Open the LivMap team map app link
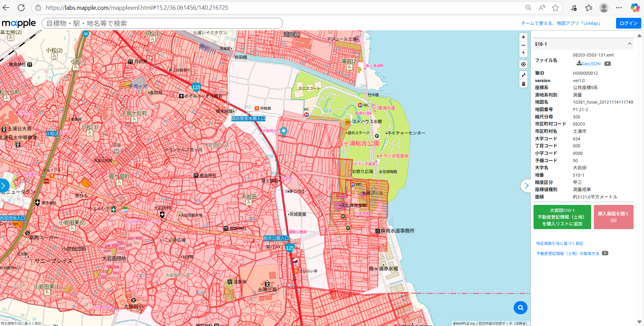644x326 pixels. (561, 23)
